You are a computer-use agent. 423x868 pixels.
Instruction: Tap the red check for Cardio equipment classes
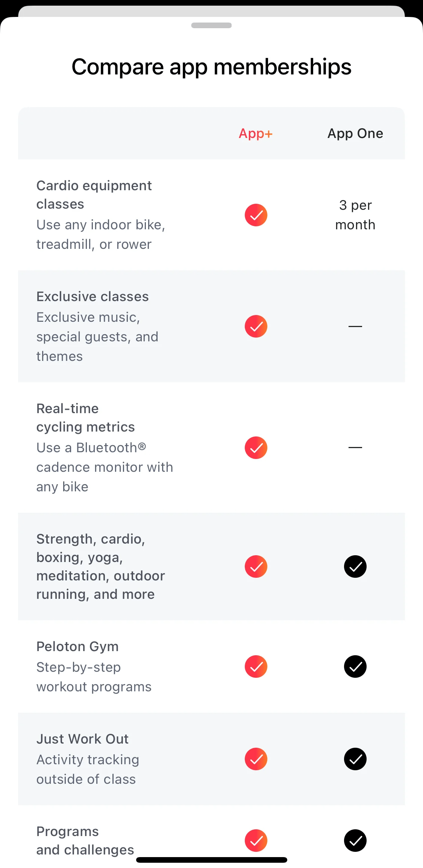point(256,215)
